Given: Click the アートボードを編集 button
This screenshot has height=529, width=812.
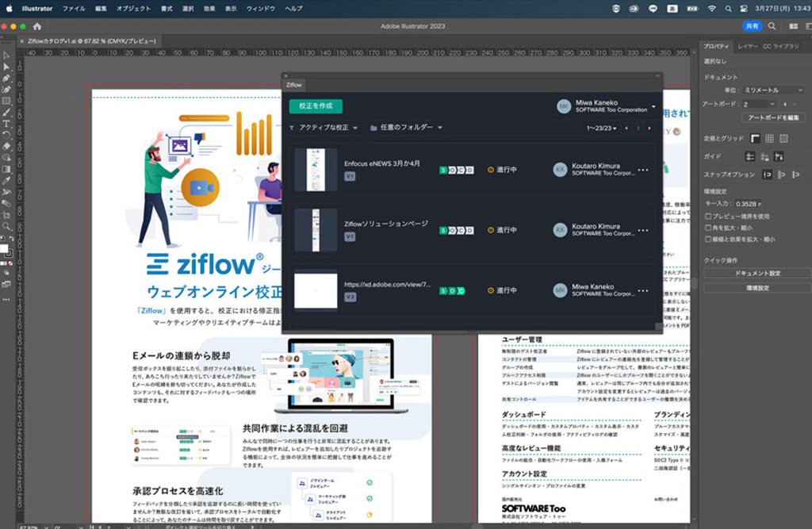Looking at the screenshot, I should 773,117.
